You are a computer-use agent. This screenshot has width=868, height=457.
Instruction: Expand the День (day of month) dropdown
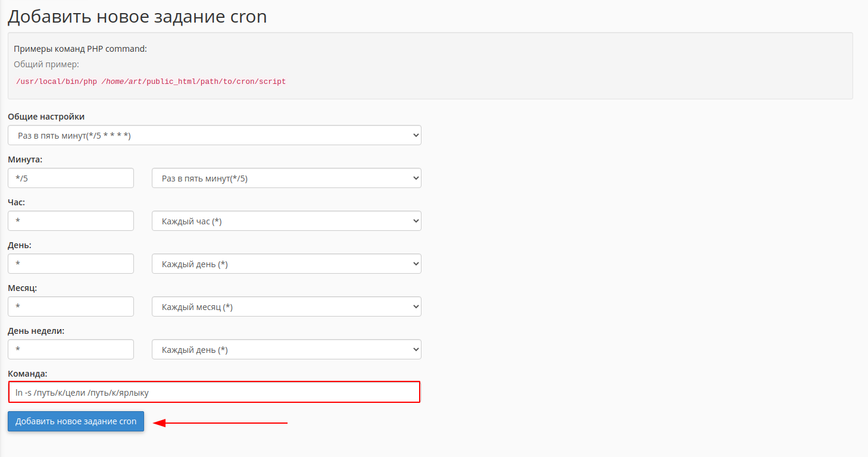click(286, 264)
